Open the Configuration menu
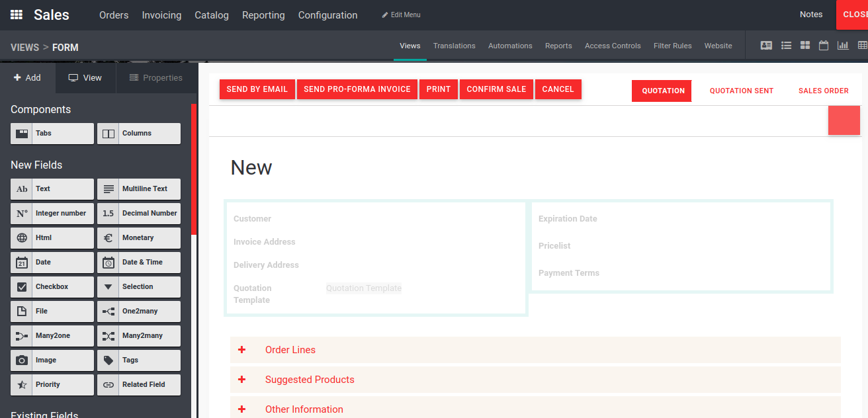This screenshot has height=418, width=868. [327, 15]
